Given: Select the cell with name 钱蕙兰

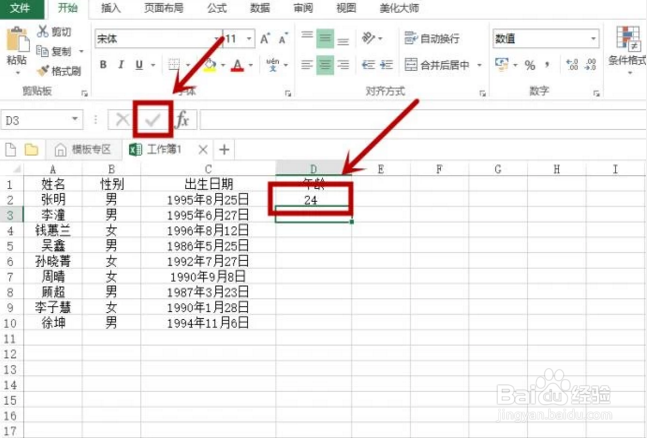Looking at the screenshot, I should click(x=53, y=231).
